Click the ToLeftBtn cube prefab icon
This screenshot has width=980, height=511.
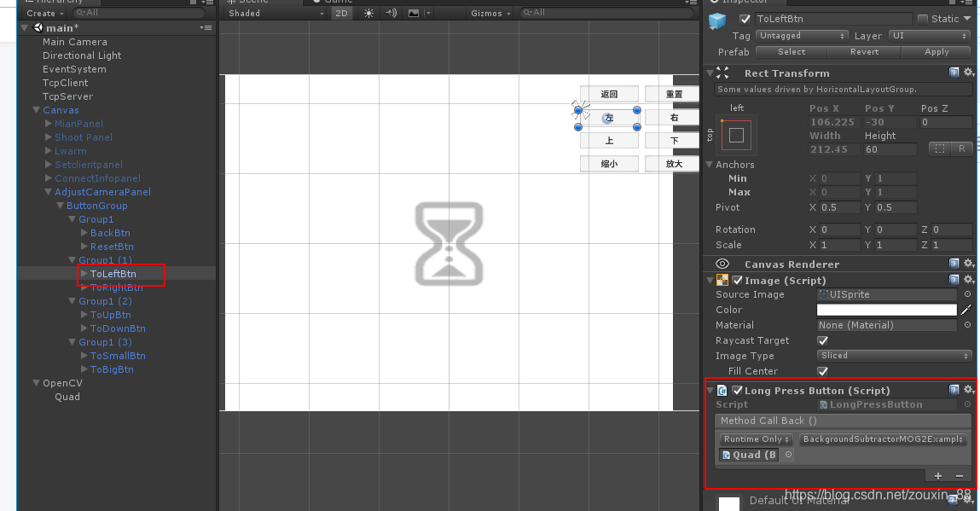[716, 20]
